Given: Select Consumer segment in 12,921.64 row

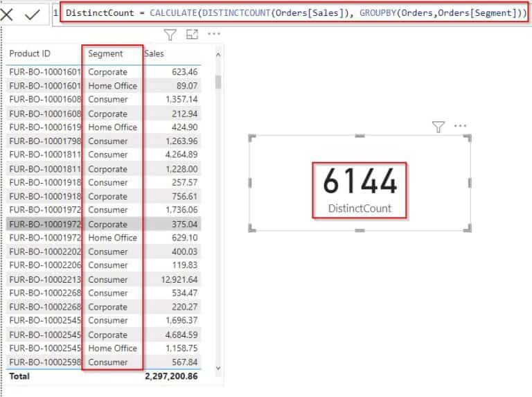Looking at the screenshot, I should click(x=108, y=280).
